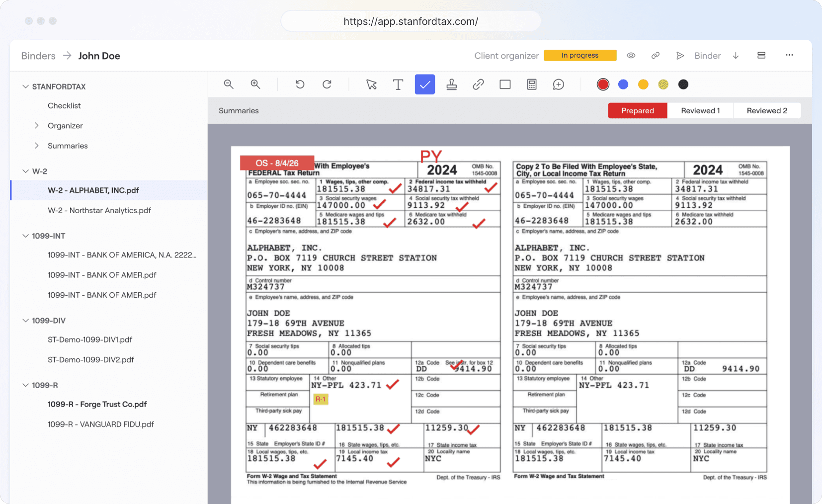
Task: Click the zoom out magnifier icon
Action: point(229,84)
